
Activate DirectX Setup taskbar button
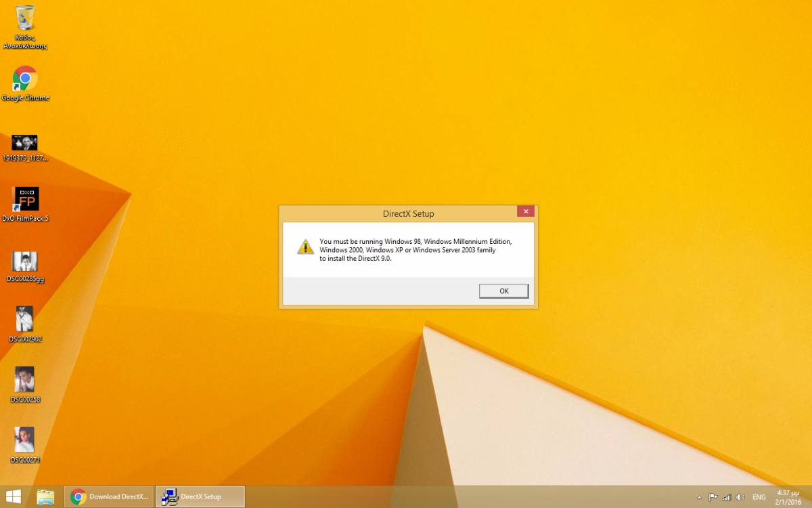point(200,496)
